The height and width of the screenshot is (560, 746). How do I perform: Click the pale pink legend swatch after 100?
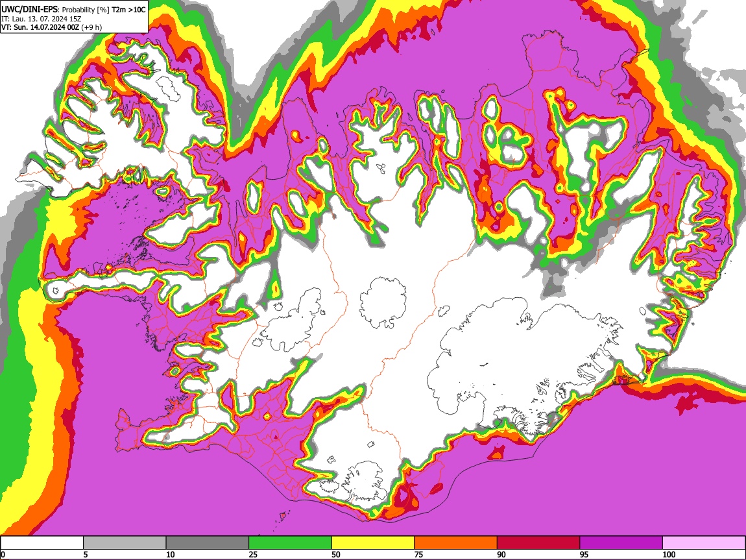click(x=704, y=542)
